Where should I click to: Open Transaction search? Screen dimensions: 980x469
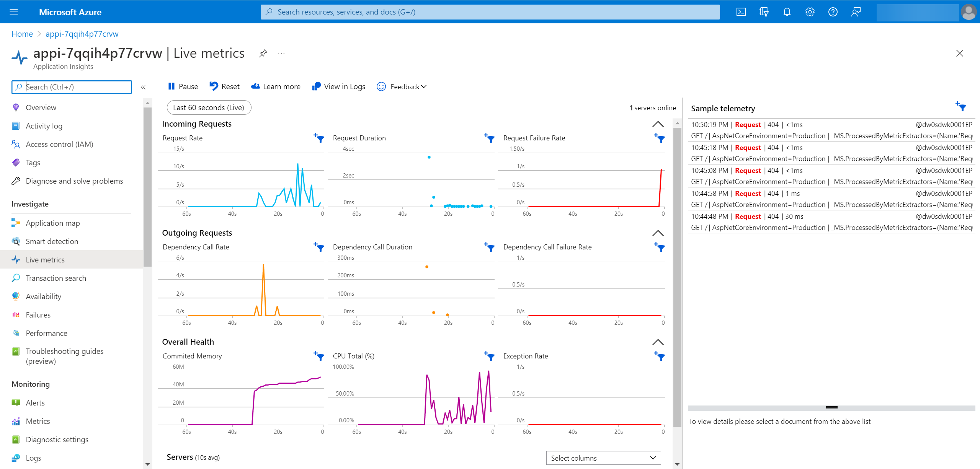(x=71, y=278)
